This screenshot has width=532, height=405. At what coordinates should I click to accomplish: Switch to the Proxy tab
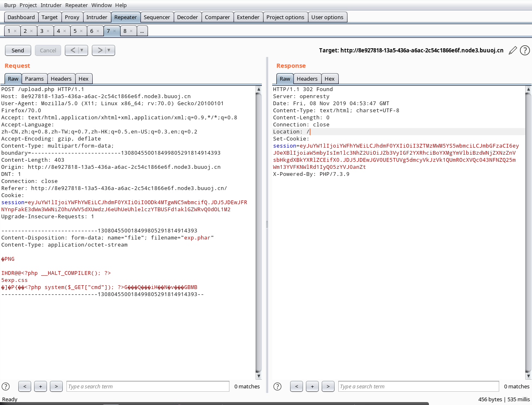pos(72,17)
